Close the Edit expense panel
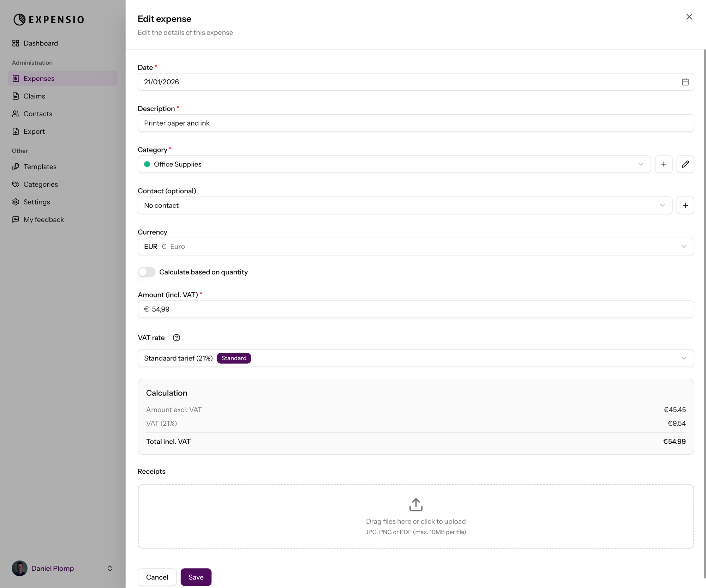Image resolution: width=706 pixels, height=588 pixels. point(689,17)
